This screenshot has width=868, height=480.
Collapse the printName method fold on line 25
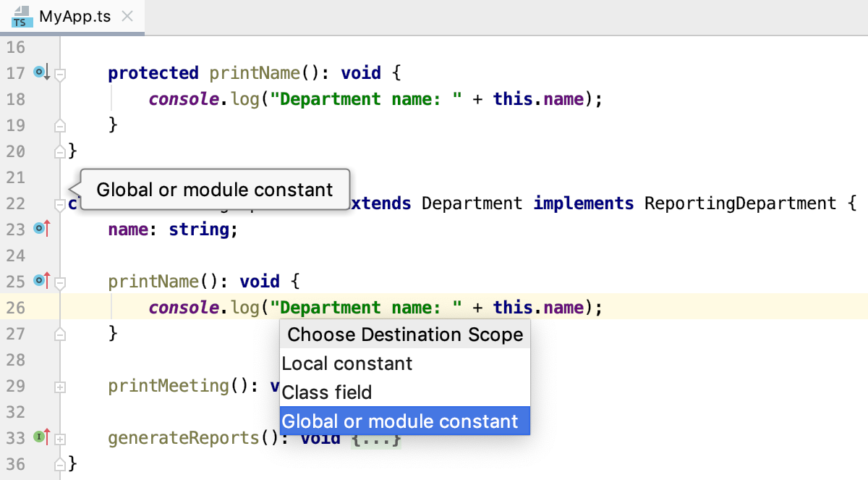60,281
